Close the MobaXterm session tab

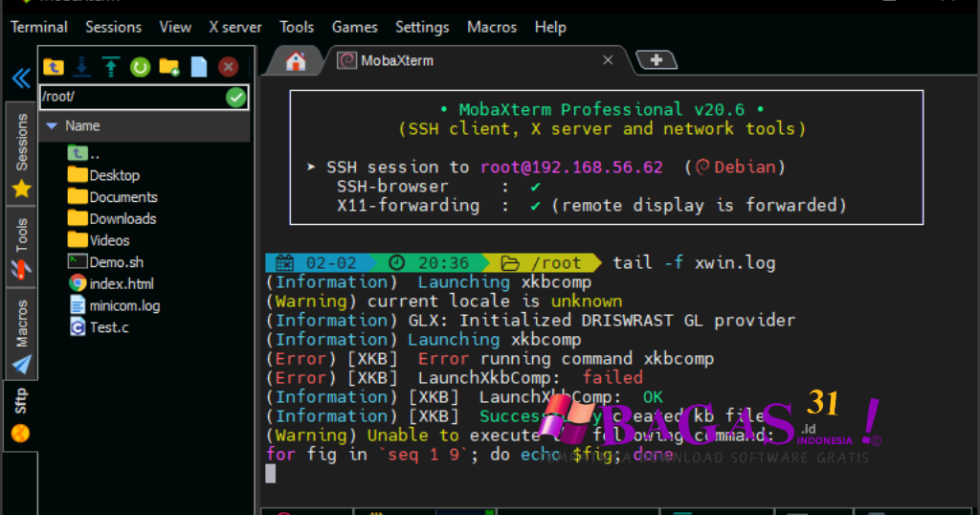608,60
